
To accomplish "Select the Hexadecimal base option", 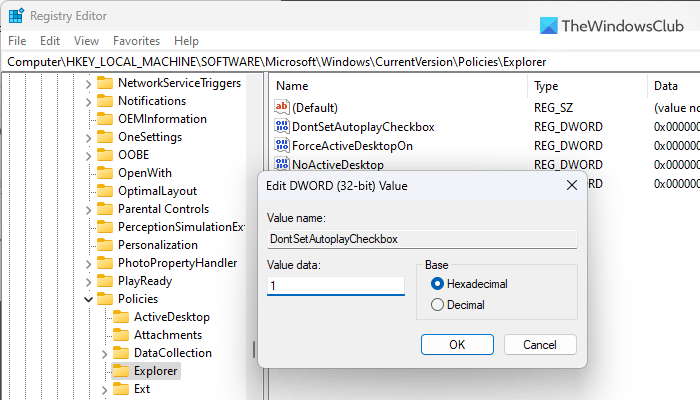I will (x=436, y=284).
